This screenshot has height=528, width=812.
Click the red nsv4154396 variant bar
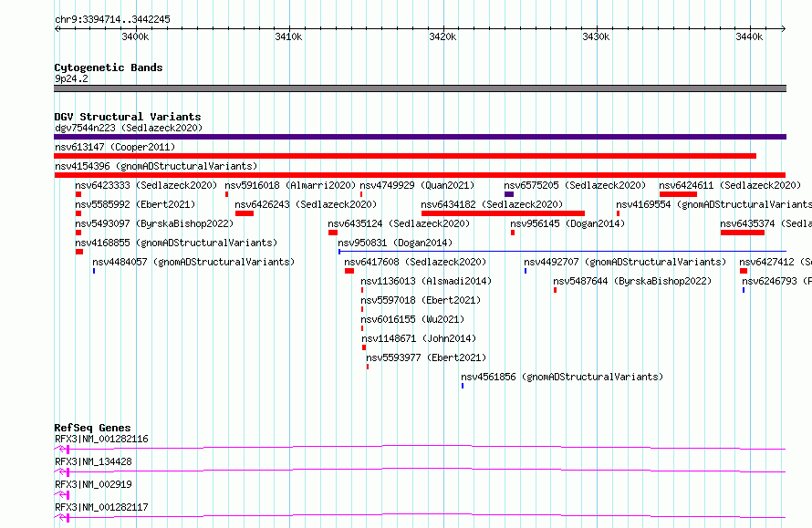[420, 175]
